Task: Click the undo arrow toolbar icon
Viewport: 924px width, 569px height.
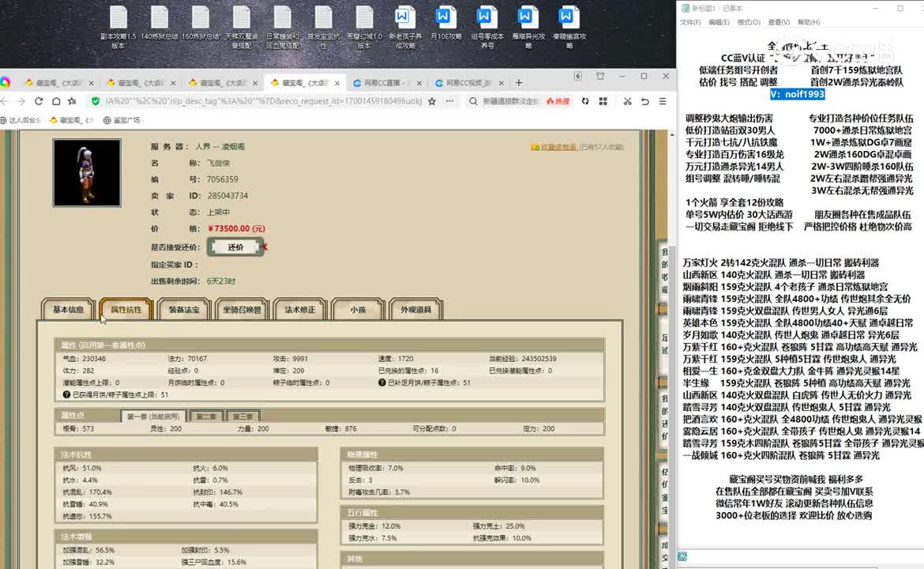Action: click(x=645, y=101)
